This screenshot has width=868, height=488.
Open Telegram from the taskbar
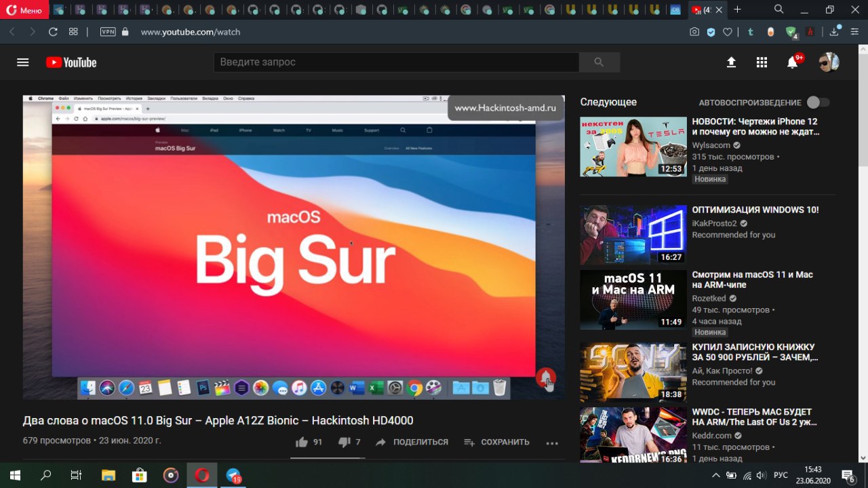[233, 475]
